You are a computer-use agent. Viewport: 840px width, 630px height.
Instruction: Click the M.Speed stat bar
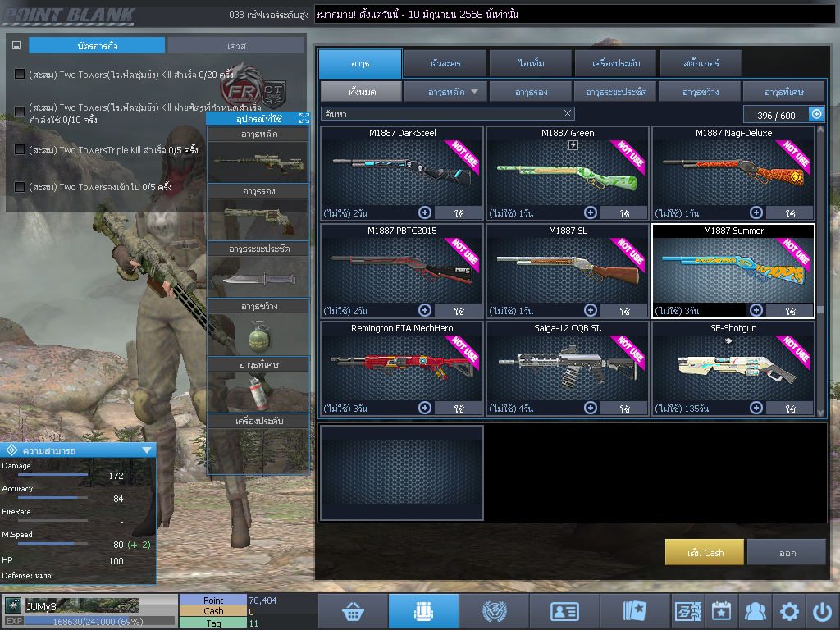pyautogui.click(x=52, y=543)
